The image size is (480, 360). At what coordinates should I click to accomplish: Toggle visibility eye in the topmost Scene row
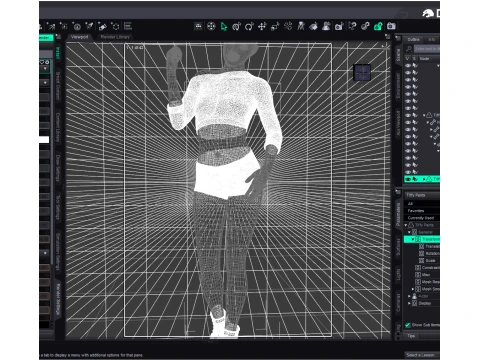pyautogui.click(x=408, y=66)
